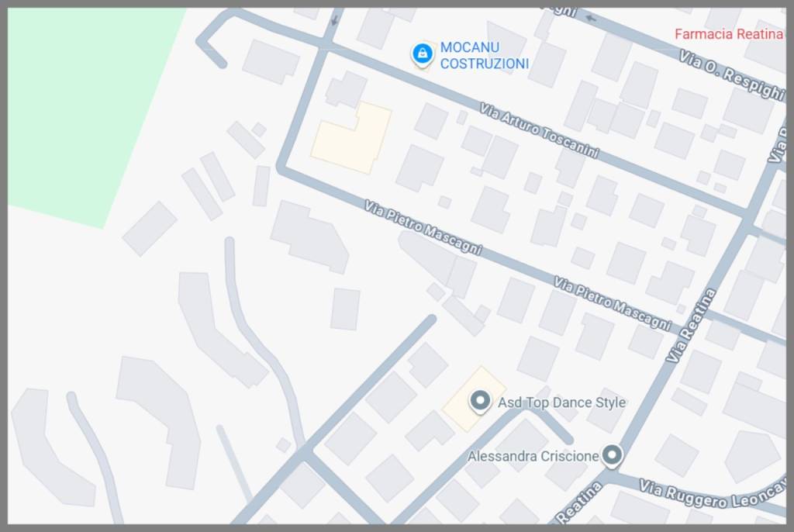Select the left Via Pietro Mascagni label
This screenshot has width=794, height=532.
click(x=423, y=227)
